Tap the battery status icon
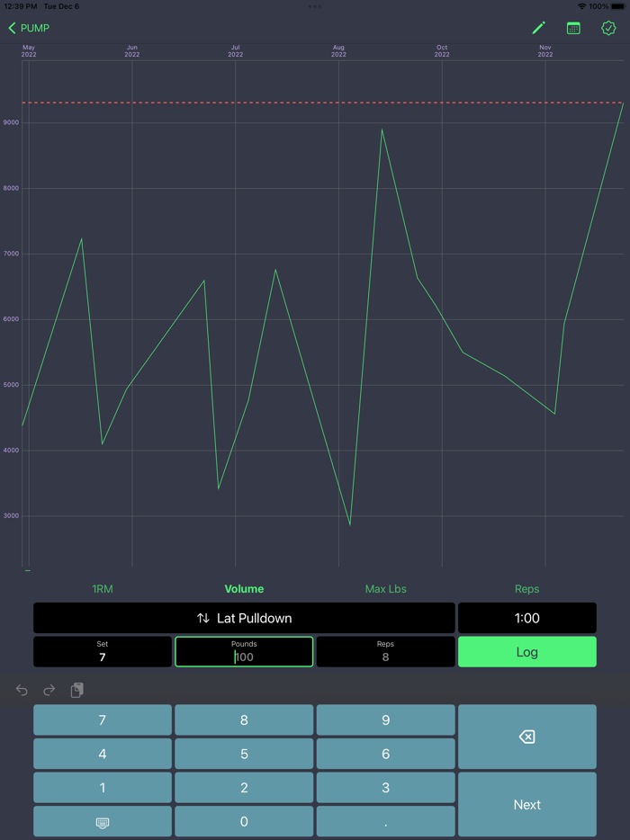The width and height of the screenshot is (630, 840). tap(617, 6)
